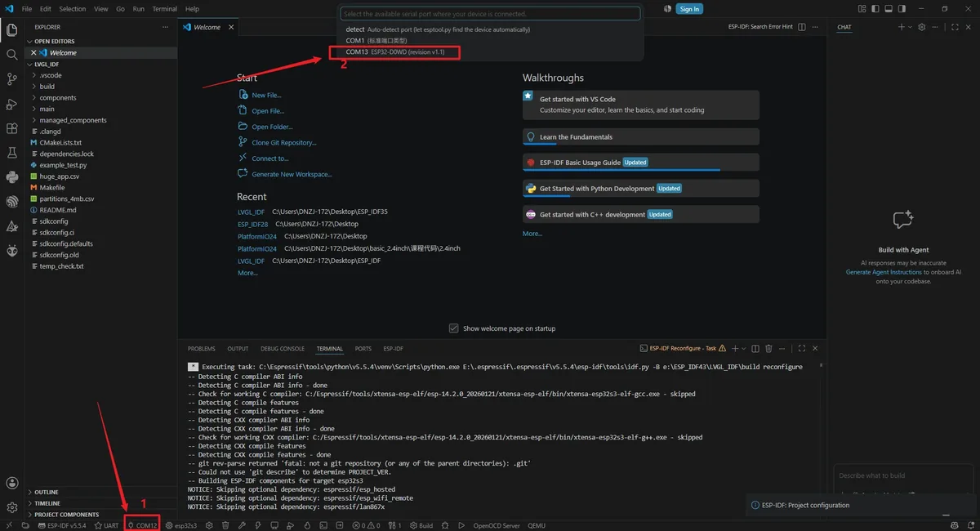Maximize the terminal panel size
Screen dimensions: 980x531
801,348
